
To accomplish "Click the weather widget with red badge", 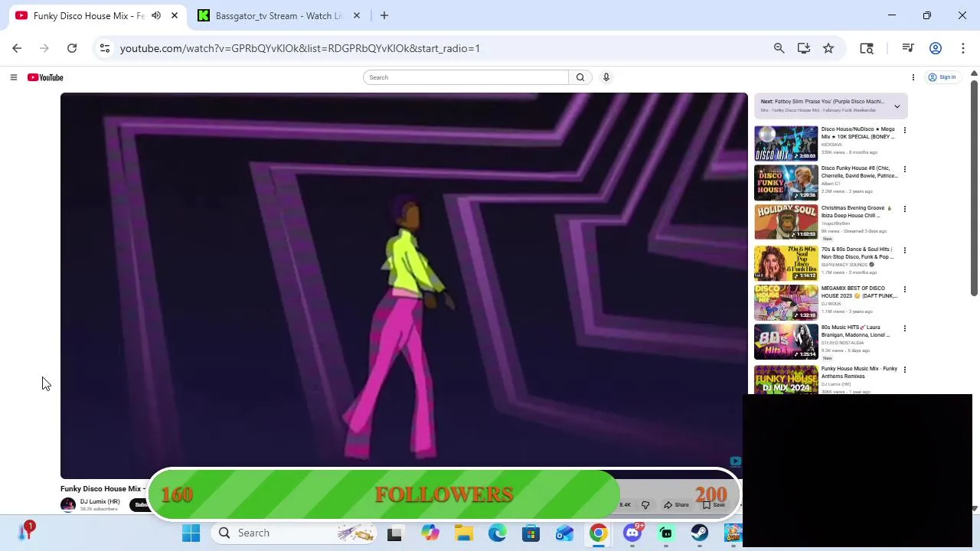I will point(25,530).
